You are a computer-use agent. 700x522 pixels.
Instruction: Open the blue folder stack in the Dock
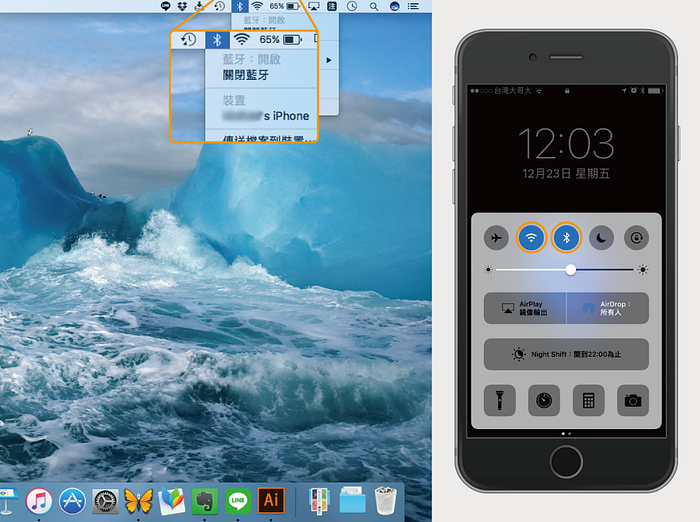352,501
